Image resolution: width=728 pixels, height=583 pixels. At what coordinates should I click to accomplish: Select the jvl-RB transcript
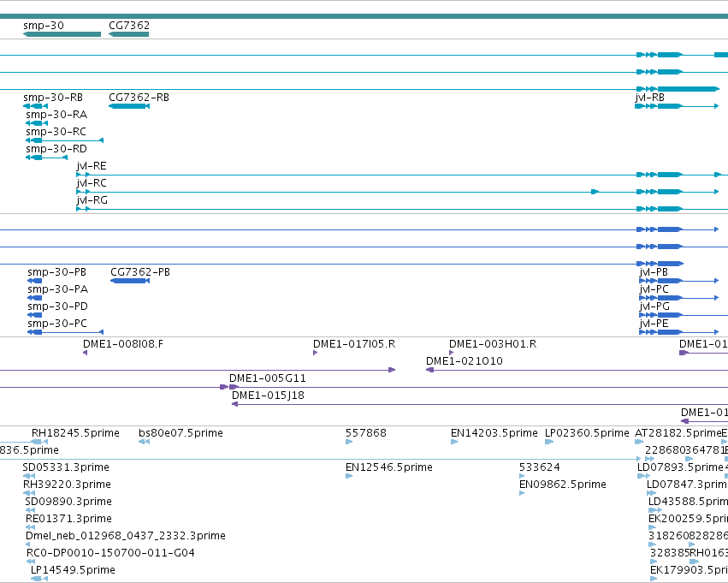tap(677, 106)
